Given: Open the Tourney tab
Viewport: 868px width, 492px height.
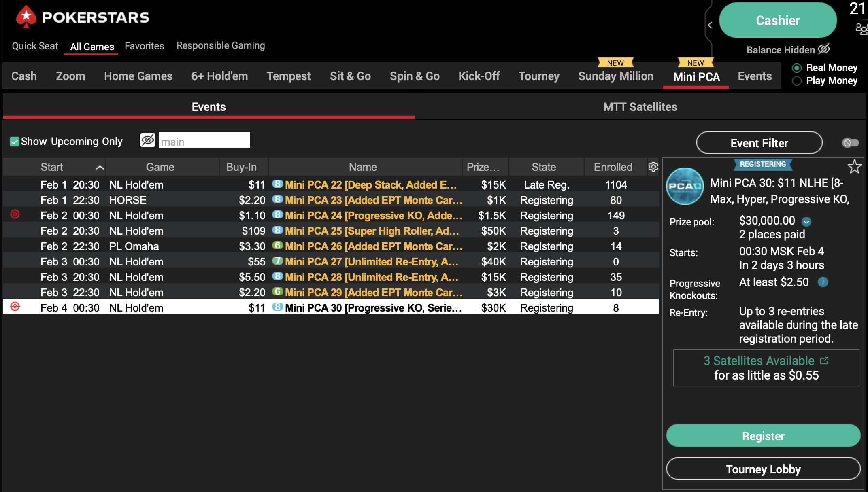Looking at the screenshot, I should coord(539,76).
